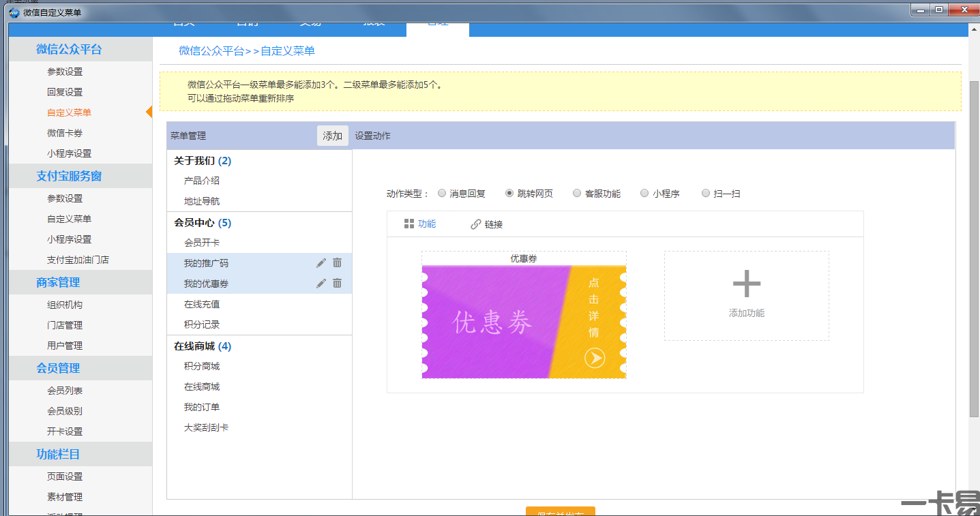The width and height of the screenshot is (980, 516).
Task: Select the 跳转网页 action type
Action: point(509,194)
